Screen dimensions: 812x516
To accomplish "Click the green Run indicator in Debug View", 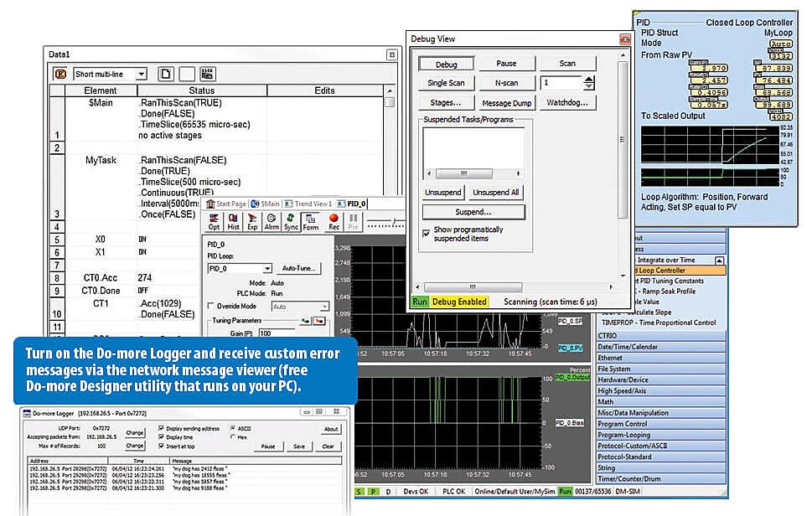I will coord(420,302).
